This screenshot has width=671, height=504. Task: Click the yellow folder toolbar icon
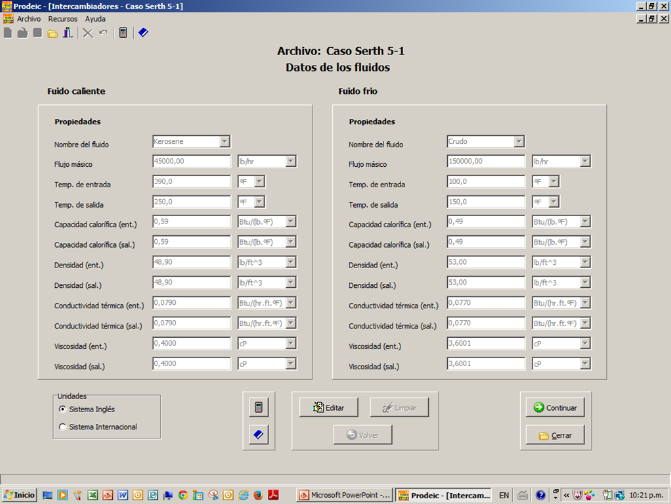pos(53,33)
